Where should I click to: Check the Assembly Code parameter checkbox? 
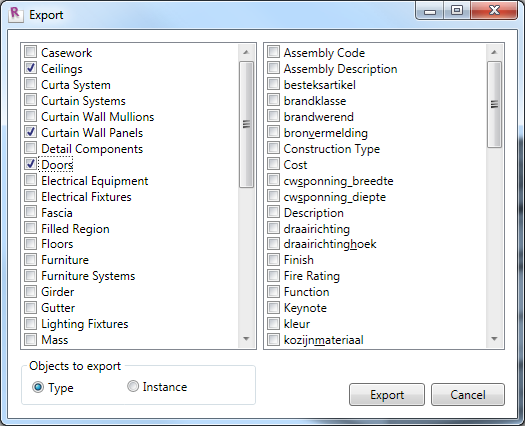(x=273, y=52)
